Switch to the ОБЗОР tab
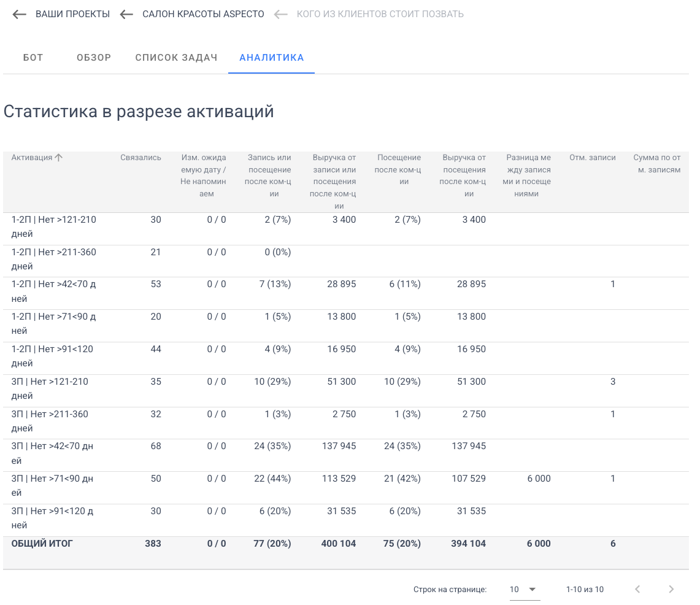 (94, 58)
